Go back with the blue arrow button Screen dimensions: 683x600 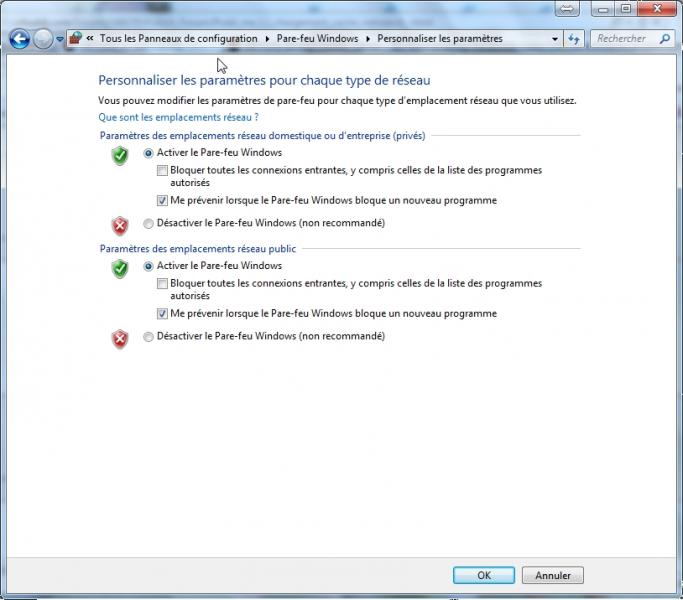19,39
